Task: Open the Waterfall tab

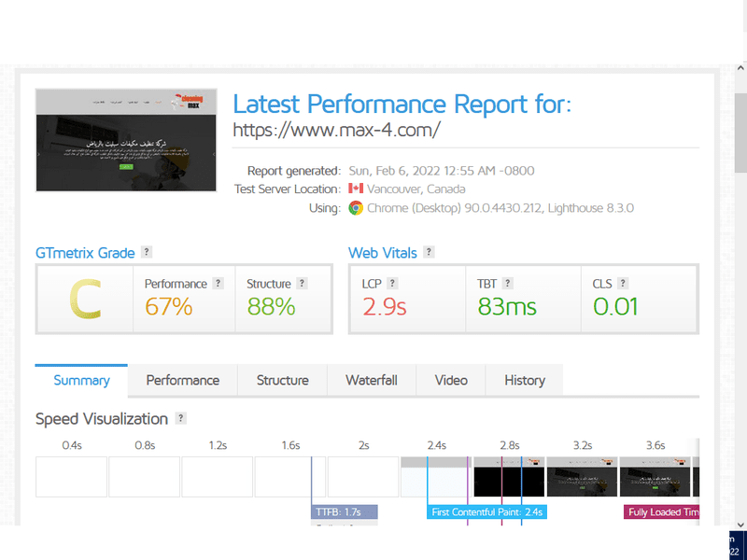Action: coord(371,380)
